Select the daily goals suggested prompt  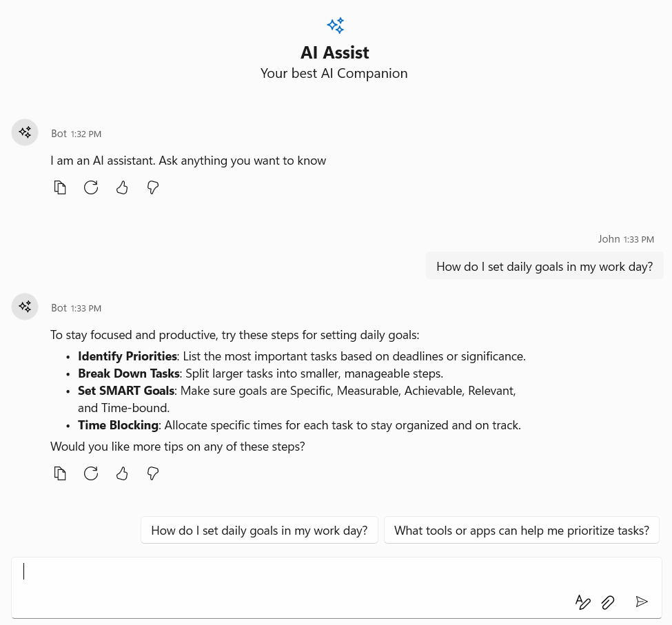pos(259,530)
